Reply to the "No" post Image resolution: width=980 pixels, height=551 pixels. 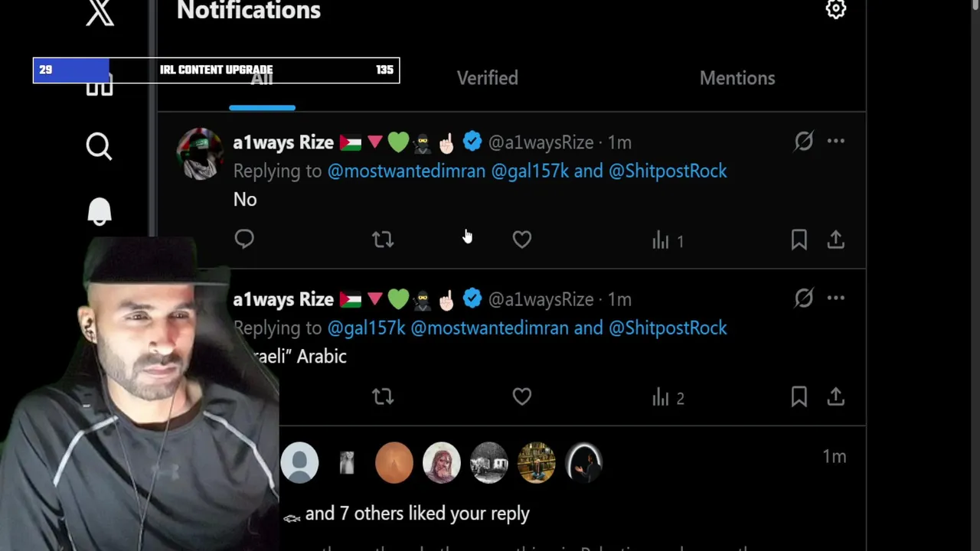click(244, 240)
